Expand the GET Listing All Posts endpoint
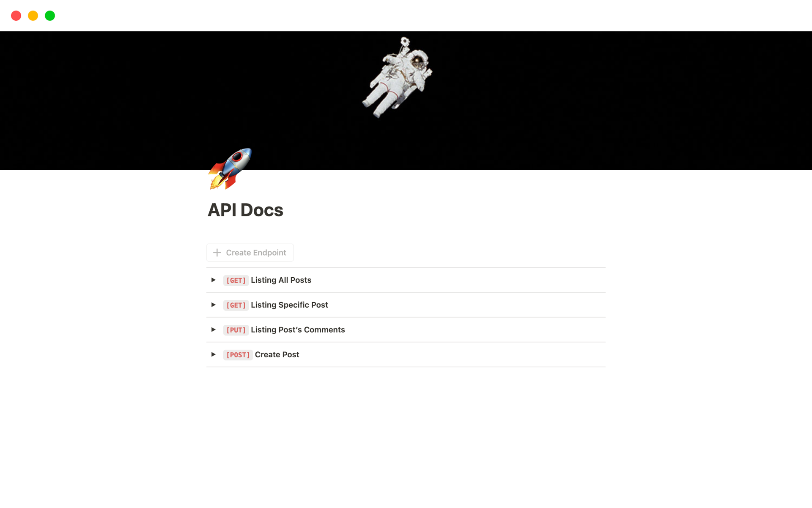 pos(214,280)
